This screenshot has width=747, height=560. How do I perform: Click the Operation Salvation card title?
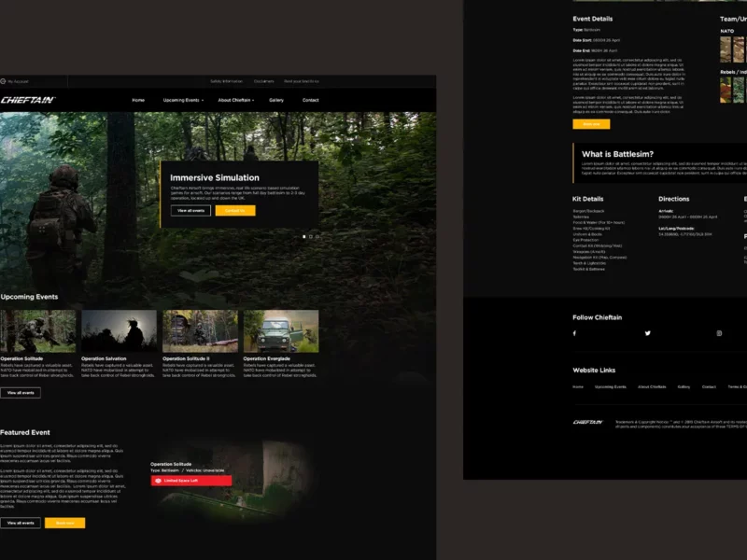(104, 358)
